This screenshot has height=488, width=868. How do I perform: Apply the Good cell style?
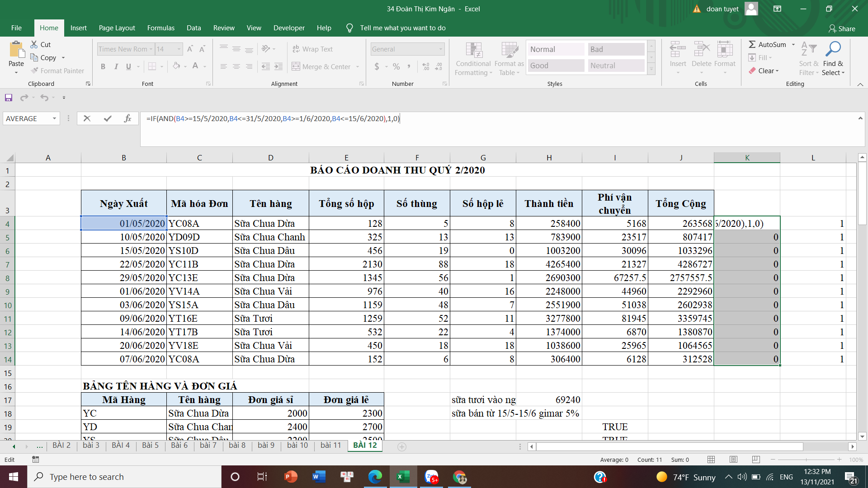[556, 66]
